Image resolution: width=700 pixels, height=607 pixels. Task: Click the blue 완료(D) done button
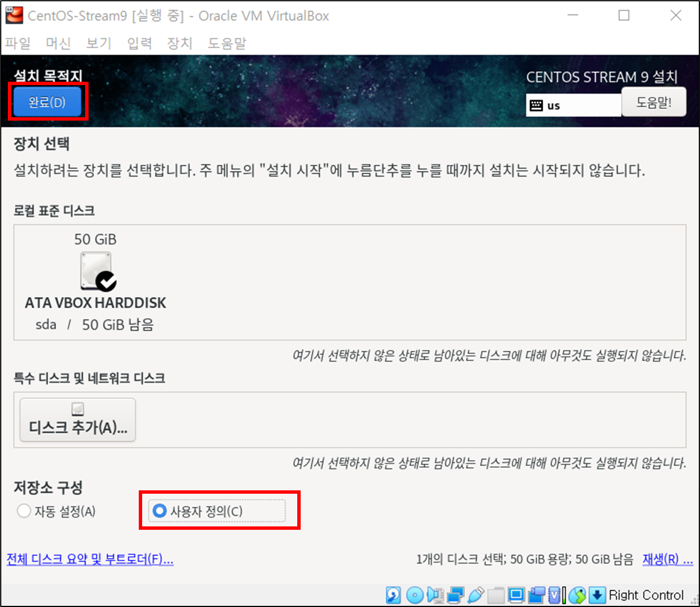(x=47, y=102)
